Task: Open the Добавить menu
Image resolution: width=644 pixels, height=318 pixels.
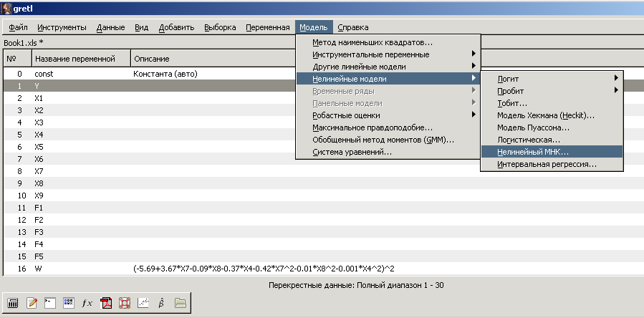Action: (177, 27)
